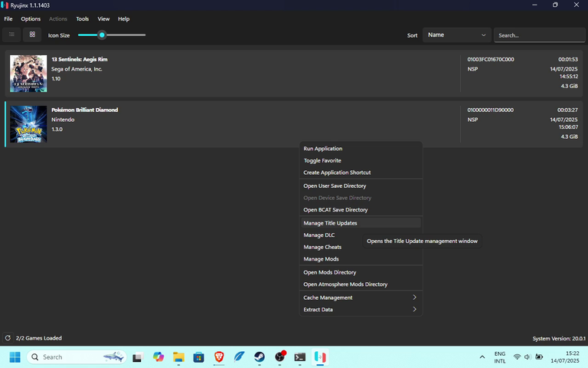Open the File menu

click(8, 18)
